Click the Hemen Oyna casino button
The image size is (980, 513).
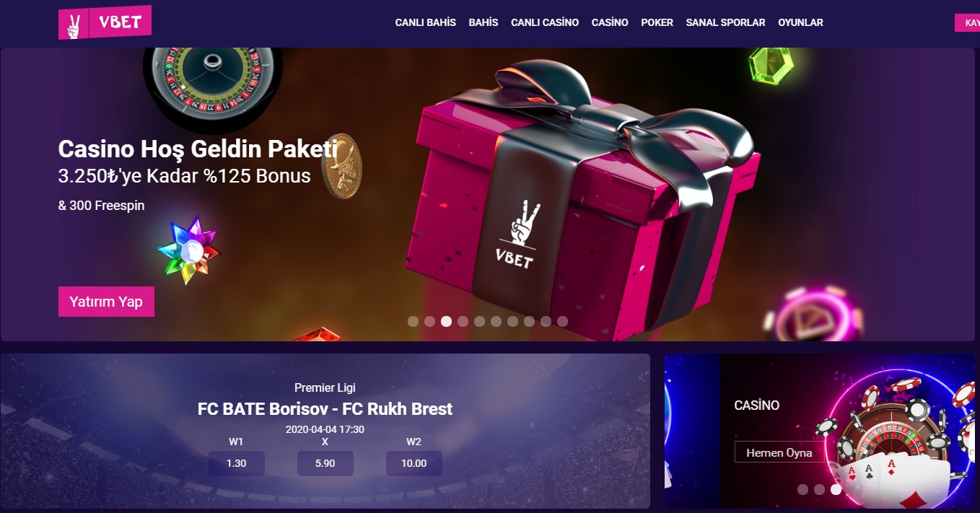779,452
